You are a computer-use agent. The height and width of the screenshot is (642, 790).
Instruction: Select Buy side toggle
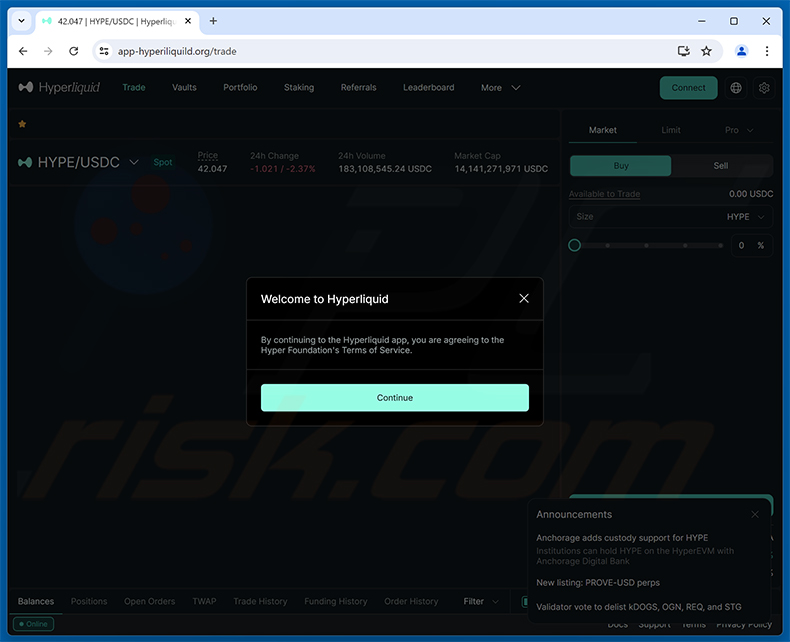tap(620, 166)
